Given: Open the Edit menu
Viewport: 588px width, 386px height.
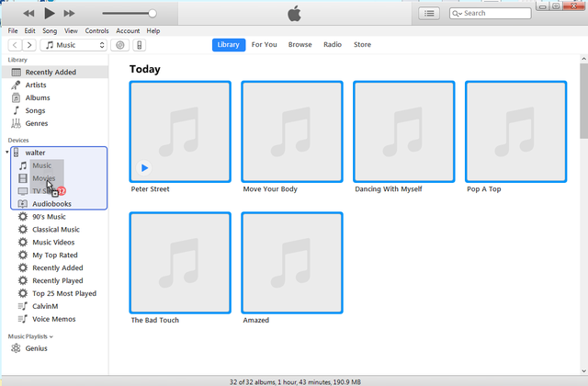Looking at the screenshot, I should (x=29, y=30).
